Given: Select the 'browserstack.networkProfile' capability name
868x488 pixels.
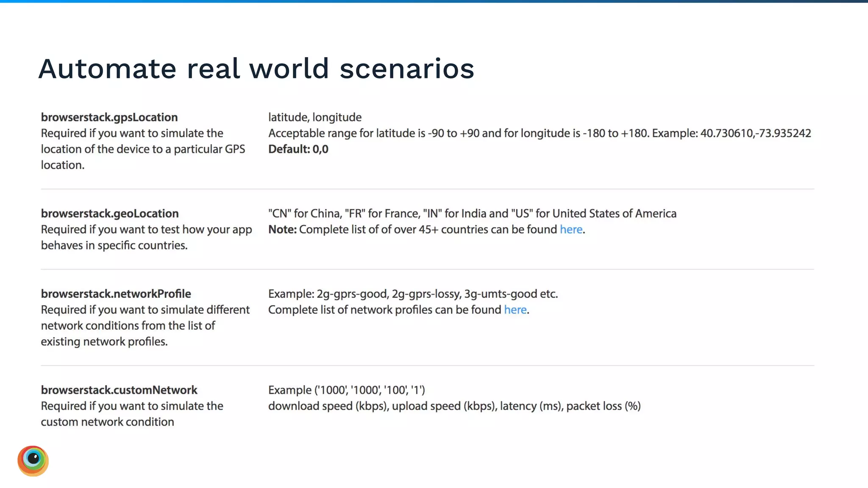Looking at the screenshot, I should tap(116, 294).
